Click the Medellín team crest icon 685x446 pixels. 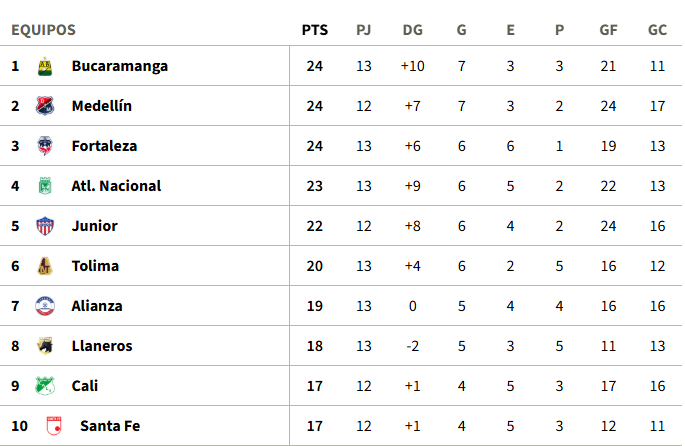44,106
